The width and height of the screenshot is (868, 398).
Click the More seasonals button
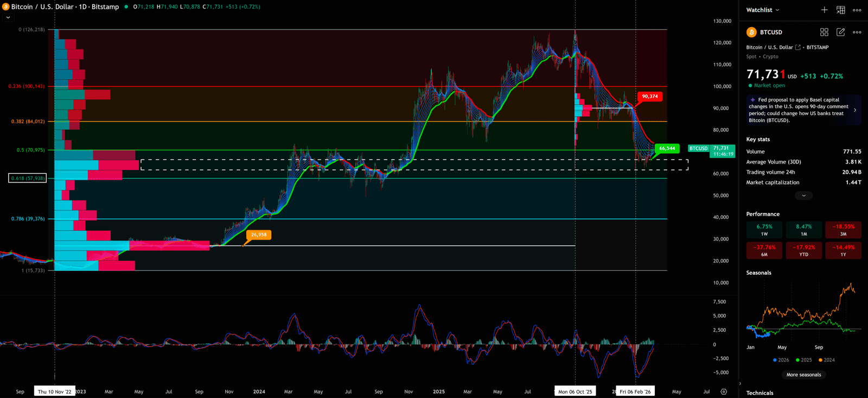[x=803, y=375]
